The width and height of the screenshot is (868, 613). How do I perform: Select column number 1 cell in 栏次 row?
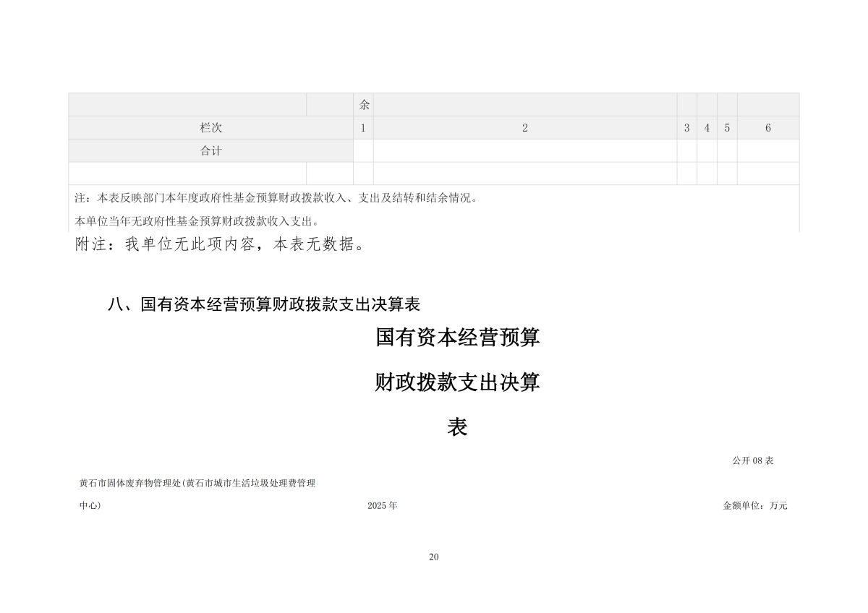click(363, 128)
